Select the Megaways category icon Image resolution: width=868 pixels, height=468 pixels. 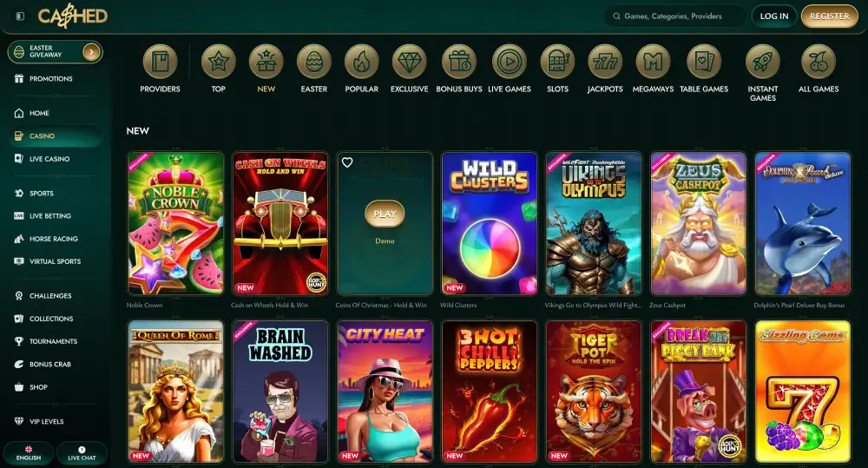(654, 62)
